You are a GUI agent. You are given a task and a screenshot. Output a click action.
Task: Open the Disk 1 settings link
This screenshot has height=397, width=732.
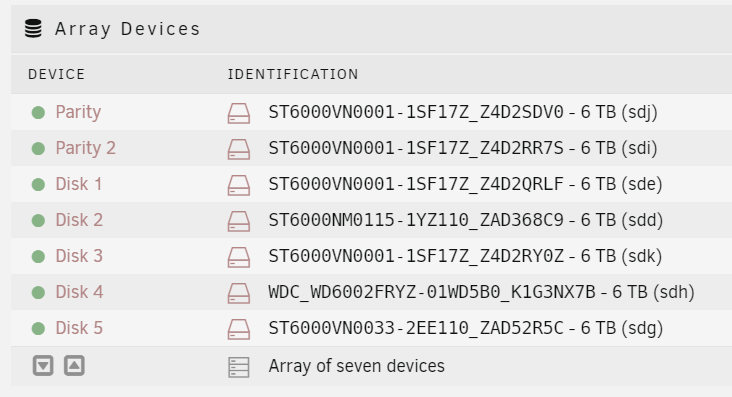pyautogui.click(x=78, y=184)
